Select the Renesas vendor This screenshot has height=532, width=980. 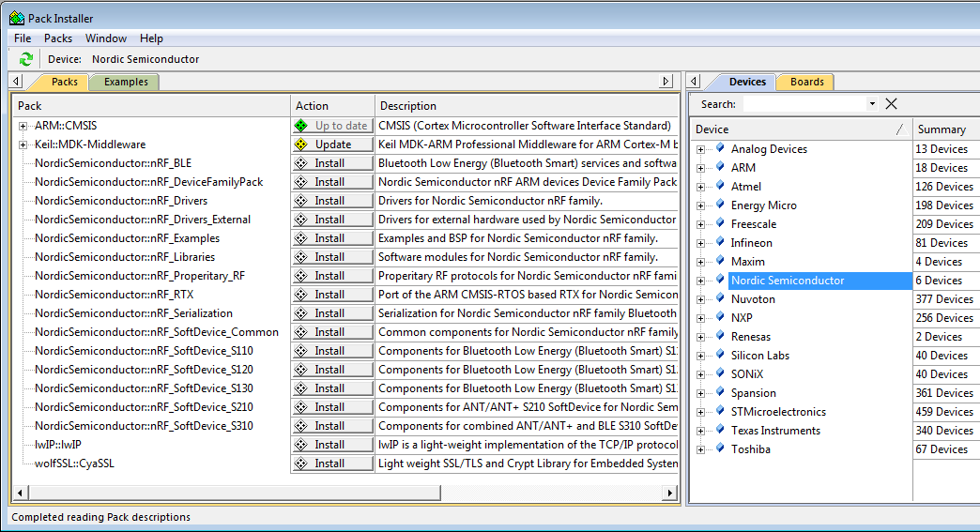point(751,337)
